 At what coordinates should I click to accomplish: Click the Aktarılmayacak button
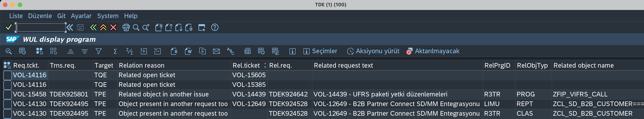click(x=433, y=51)
